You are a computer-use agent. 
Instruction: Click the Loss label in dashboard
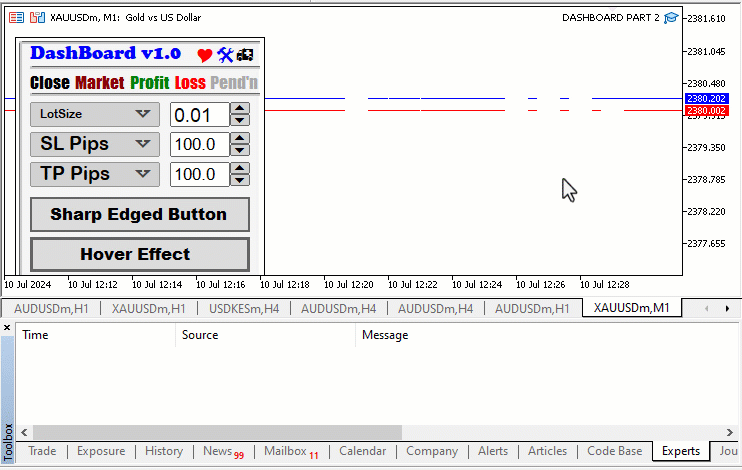(190, 83)
